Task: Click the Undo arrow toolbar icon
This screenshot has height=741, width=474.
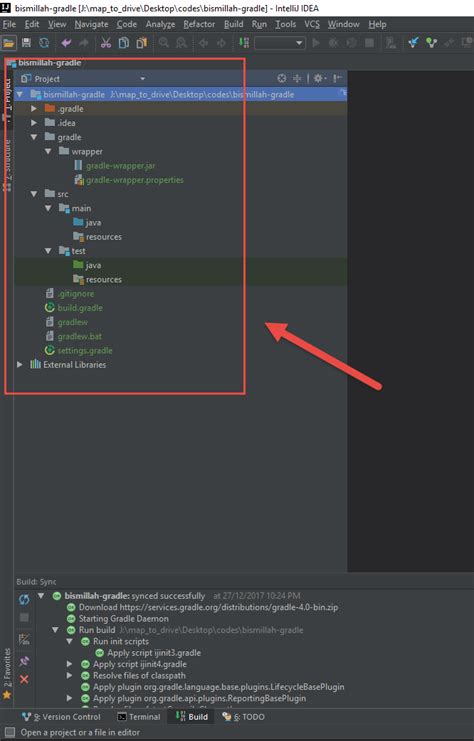Action: click(x=66, y=43)
